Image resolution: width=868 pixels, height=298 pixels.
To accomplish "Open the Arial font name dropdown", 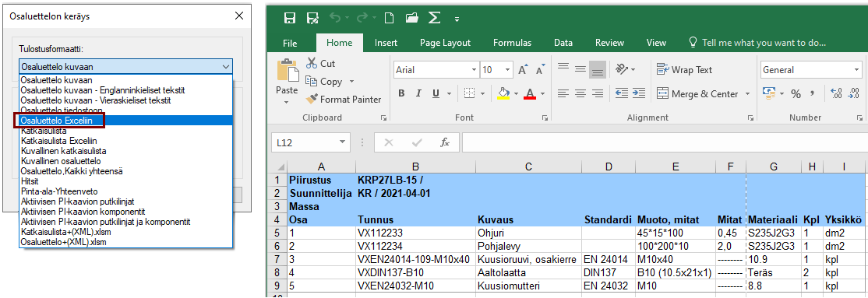I will coord(474,70).
